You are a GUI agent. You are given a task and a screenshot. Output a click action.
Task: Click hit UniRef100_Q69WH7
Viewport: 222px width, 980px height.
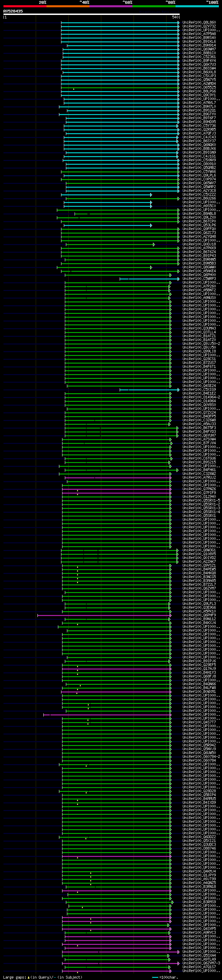[199, 49]
